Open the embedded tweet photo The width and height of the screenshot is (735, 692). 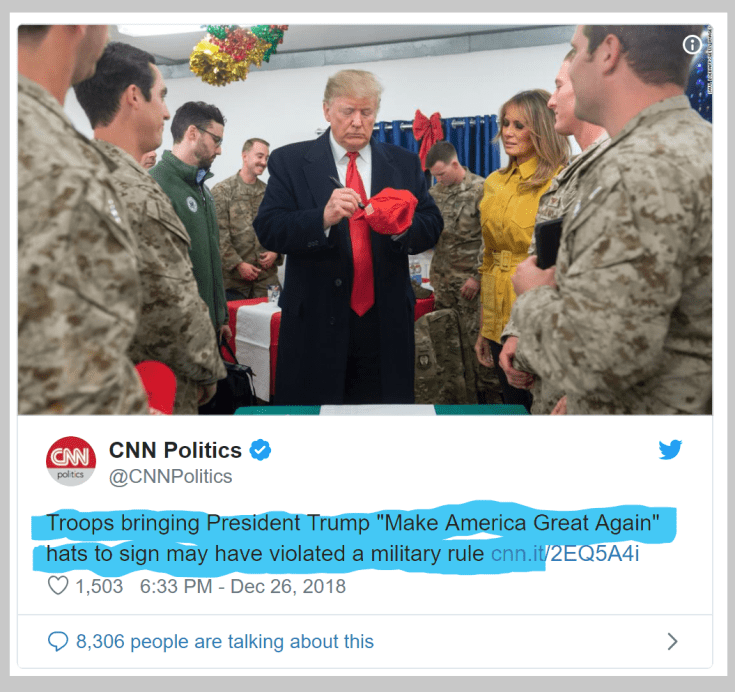365,219
